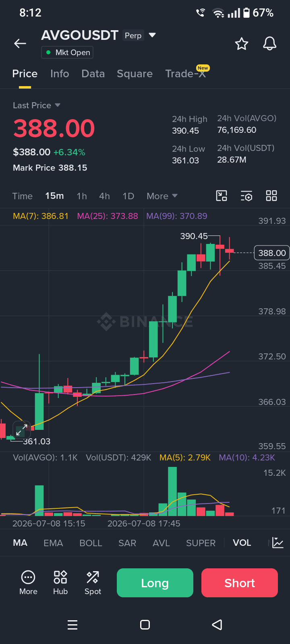Select the 1h chart interval
Viewport: 290px width, 644px height.
[82, 196]
